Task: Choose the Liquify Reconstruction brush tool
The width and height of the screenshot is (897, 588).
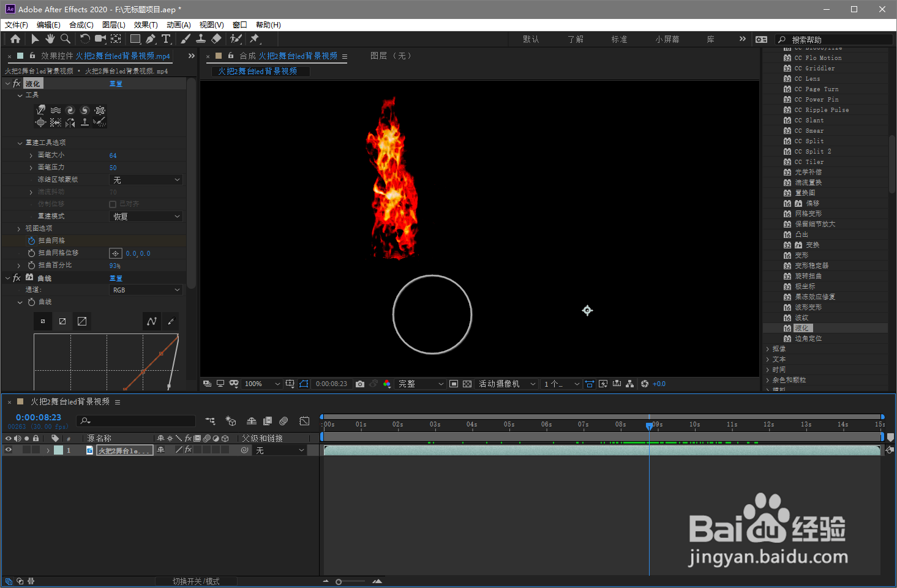Action: tap(100, 122)
